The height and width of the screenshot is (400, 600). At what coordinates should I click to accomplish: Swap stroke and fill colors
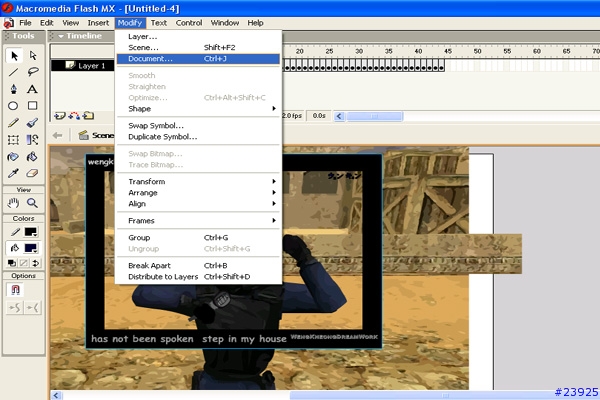pos(36,263)
